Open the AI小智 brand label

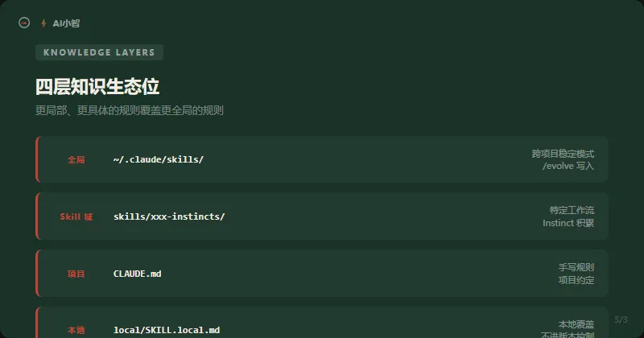click(x=66, y=23)
